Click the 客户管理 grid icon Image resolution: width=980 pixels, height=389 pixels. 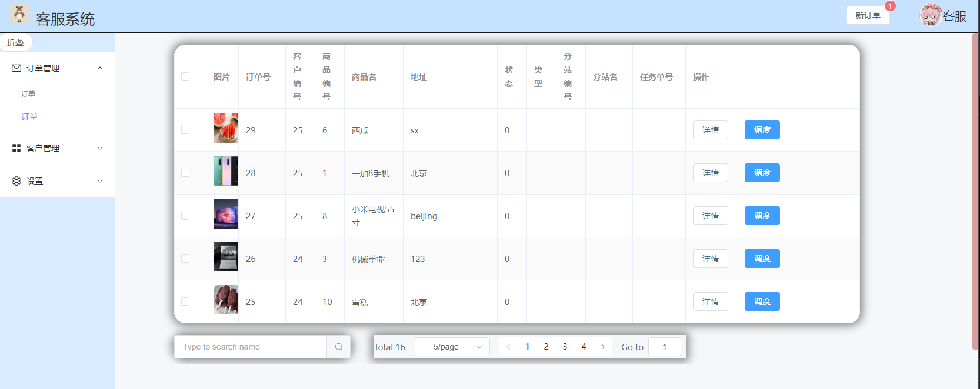(16, 148)
